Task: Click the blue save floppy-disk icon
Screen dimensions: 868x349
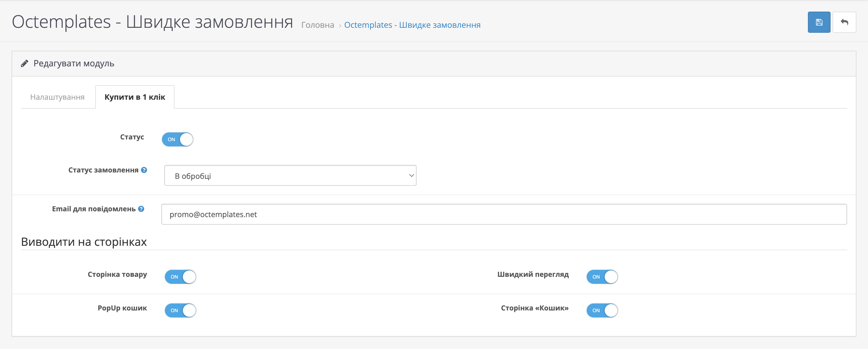Action: (x=819, y=22)
